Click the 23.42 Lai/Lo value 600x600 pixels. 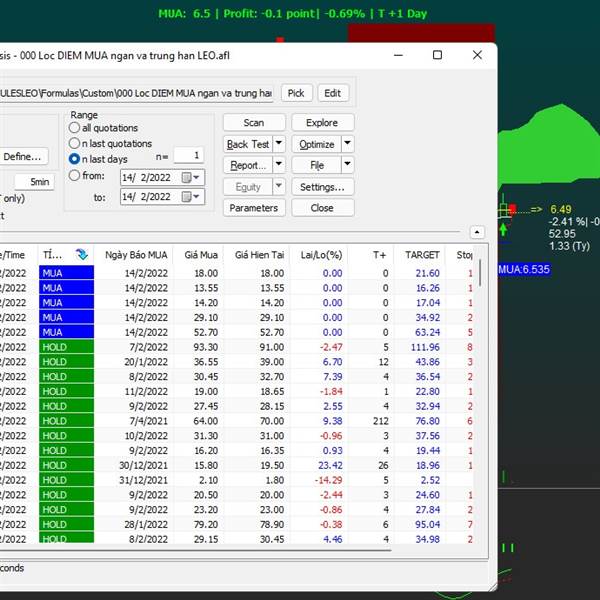[330, 465]
